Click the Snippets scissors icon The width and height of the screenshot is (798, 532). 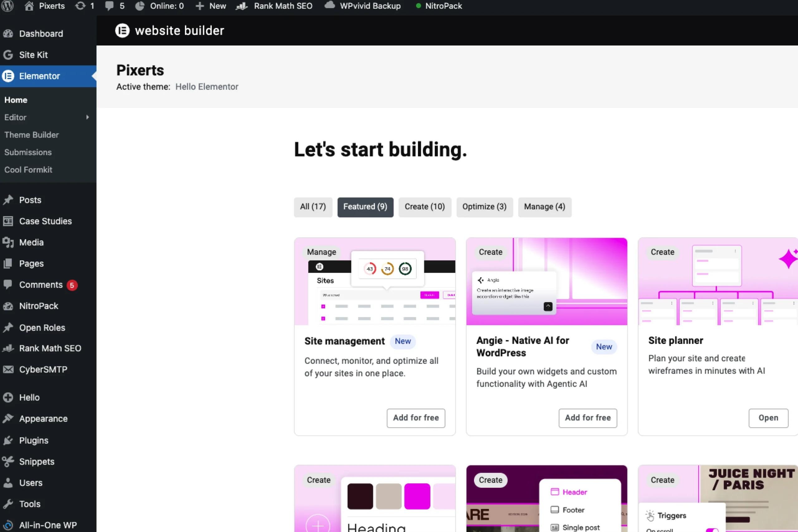(8, 462)
